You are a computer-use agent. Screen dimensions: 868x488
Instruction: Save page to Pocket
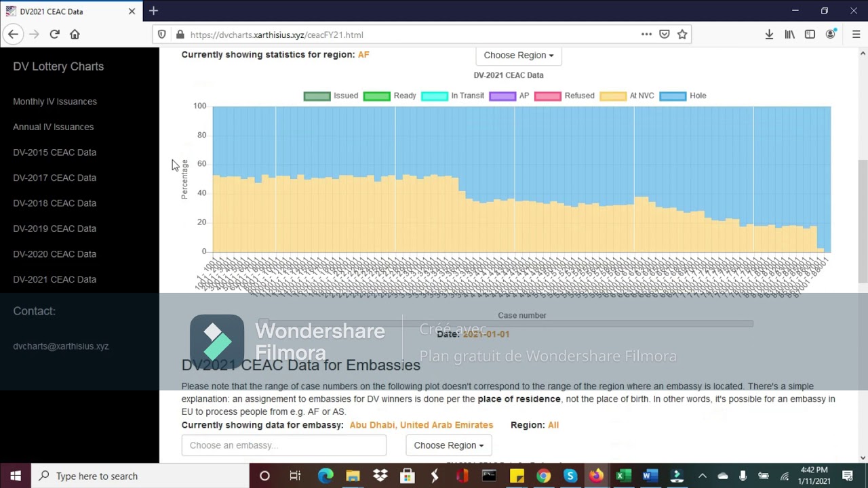(x=665, y=34)
